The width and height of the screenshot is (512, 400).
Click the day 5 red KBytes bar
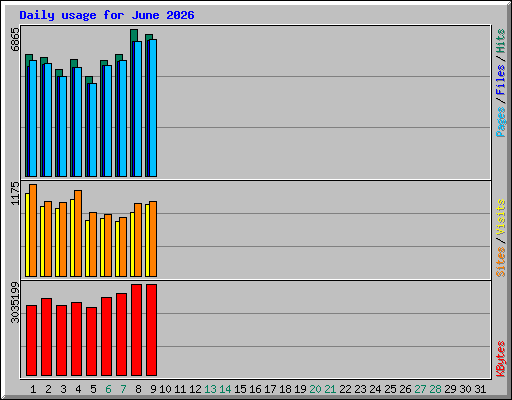pos(91,341)
